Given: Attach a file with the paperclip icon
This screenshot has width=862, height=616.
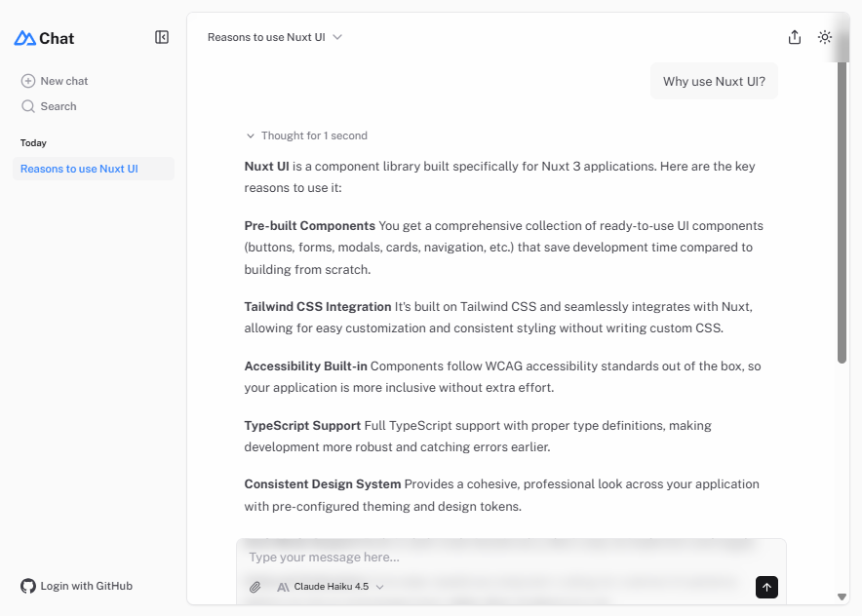Looking at the screenshot, I should pos(255,587).
